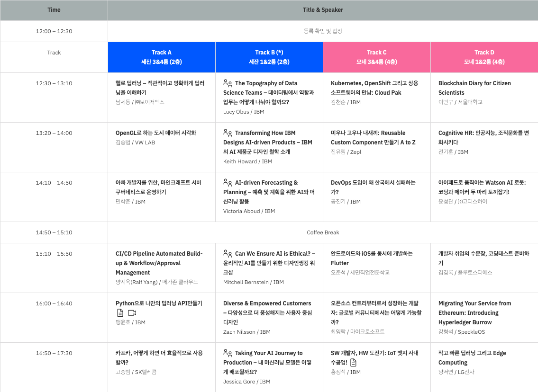538x392 pixels.
Task: Click interpreter icon beside AI-driven Forecasting
Action: [228, 182]
